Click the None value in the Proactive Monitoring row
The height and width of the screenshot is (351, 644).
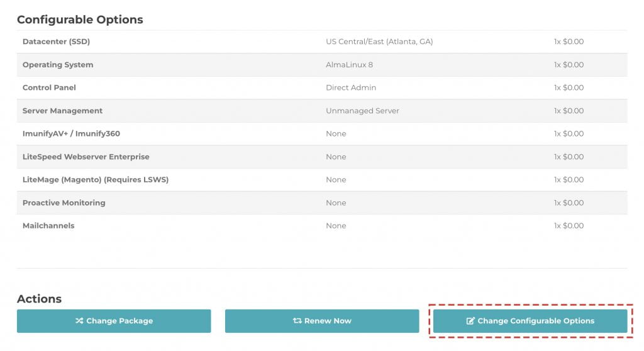336,203
